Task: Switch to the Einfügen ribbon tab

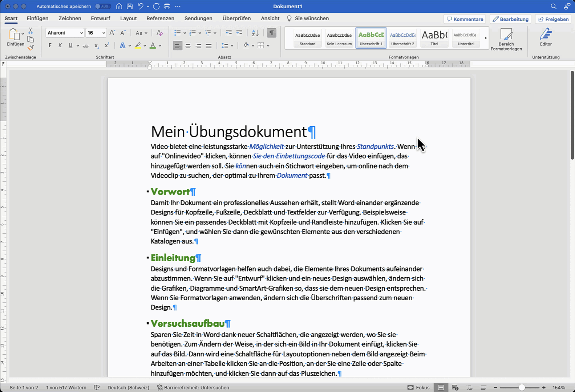Action: 37,19
